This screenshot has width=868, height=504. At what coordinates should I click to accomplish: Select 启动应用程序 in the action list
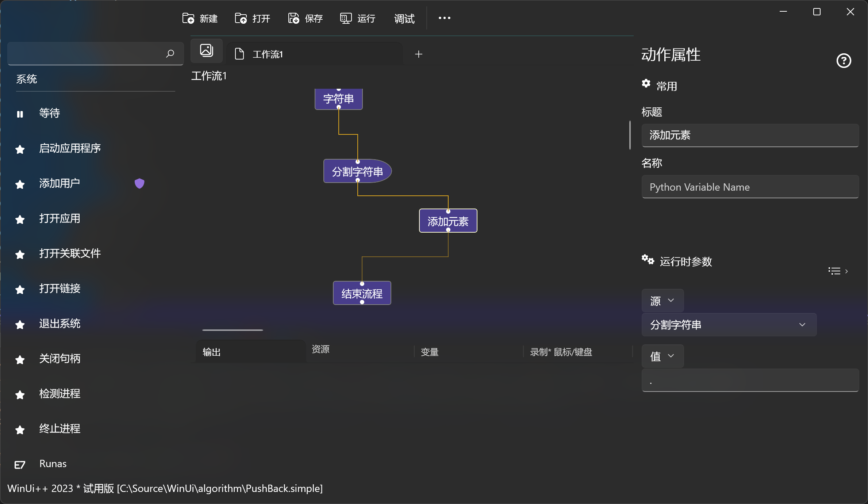click(70, 148)
